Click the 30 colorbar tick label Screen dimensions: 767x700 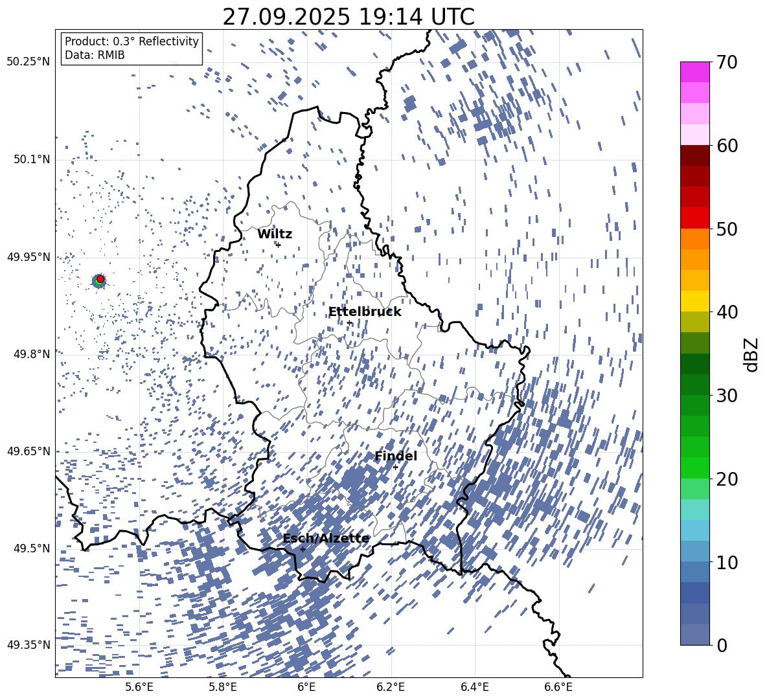pos(727,396)
